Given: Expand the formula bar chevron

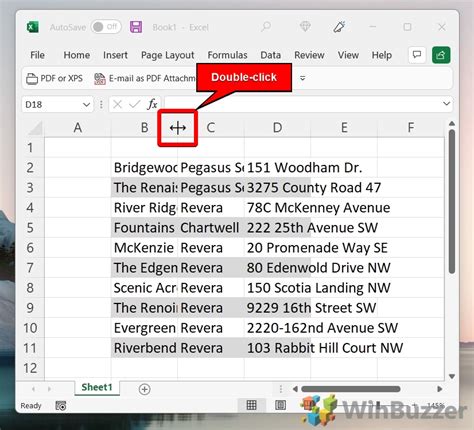Looking at the screenshot, I should point(446,104).
